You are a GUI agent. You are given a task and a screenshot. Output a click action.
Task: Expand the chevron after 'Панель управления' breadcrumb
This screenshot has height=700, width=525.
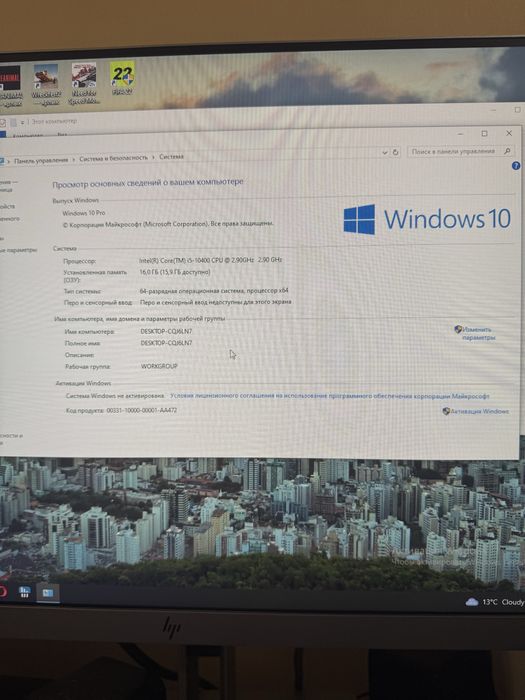pos(74,159)
